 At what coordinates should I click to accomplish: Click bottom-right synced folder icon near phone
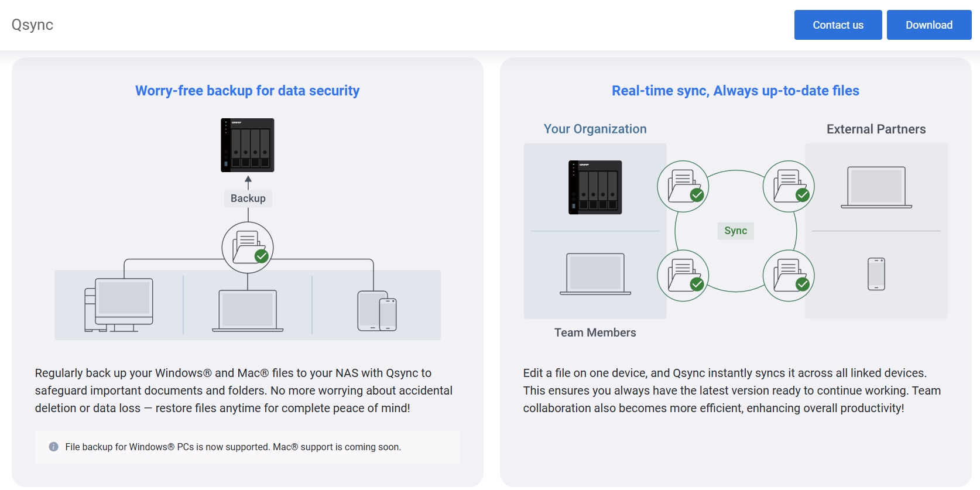(789, 276)
